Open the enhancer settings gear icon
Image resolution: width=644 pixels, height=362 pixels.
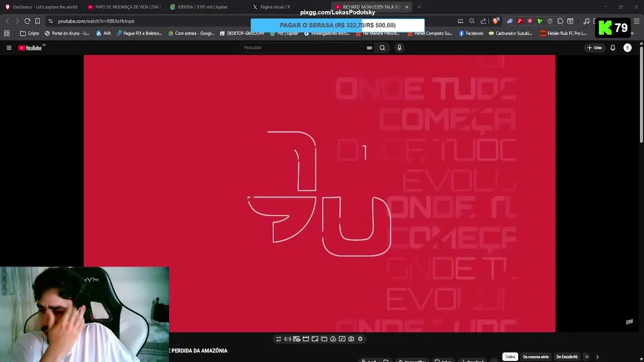[360, 339]
